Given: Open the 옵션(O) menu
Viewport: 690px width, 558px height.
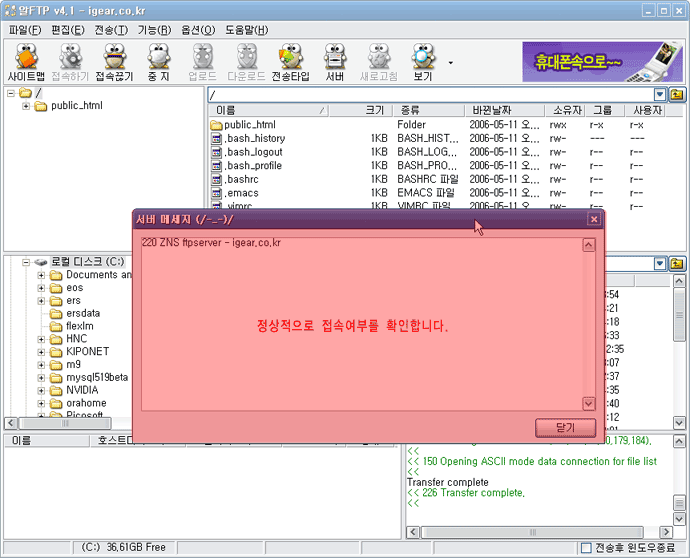Looking at the screenshot, I should (x=197, y=30).
